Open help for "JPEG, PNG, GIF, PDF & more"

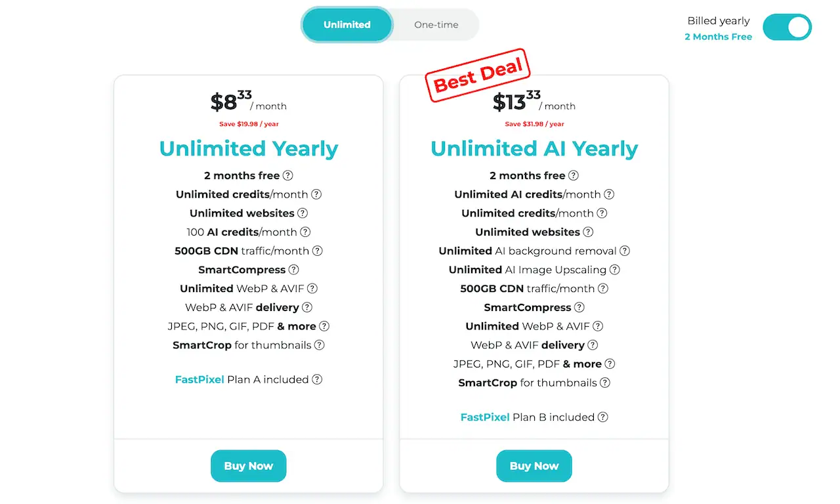[325, 326]
